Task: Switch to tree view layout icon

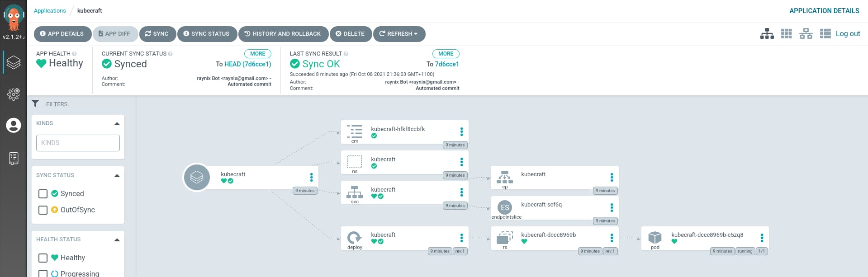Action: click(x=767, y=34)
